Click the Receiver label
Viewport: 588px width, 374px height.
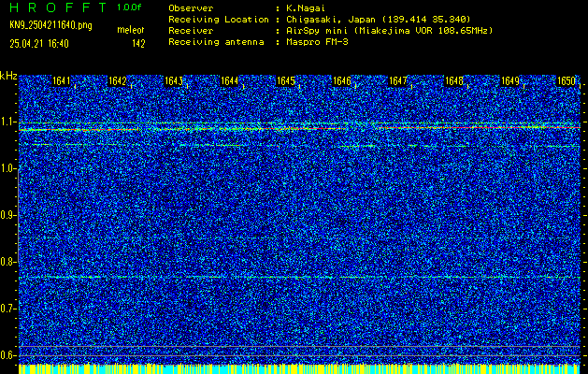pyautogui.click(x=191, y=31)
